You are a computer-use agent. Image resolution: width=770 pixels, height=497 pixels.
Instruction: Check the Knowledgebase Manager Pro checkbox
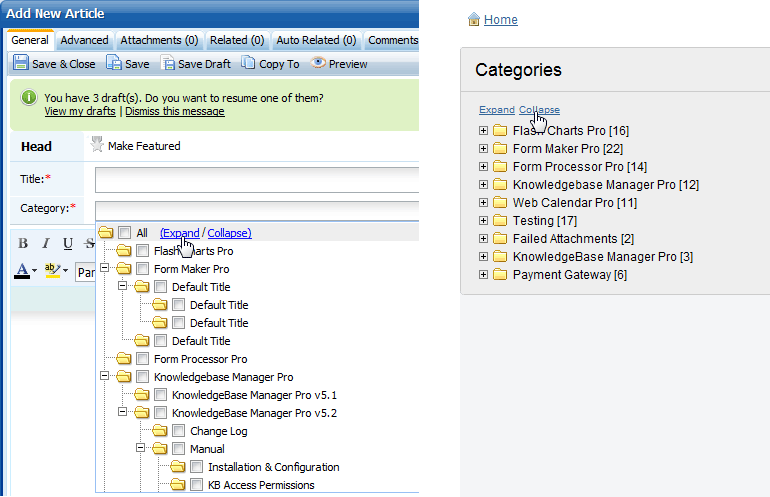[x=142, y=377]
